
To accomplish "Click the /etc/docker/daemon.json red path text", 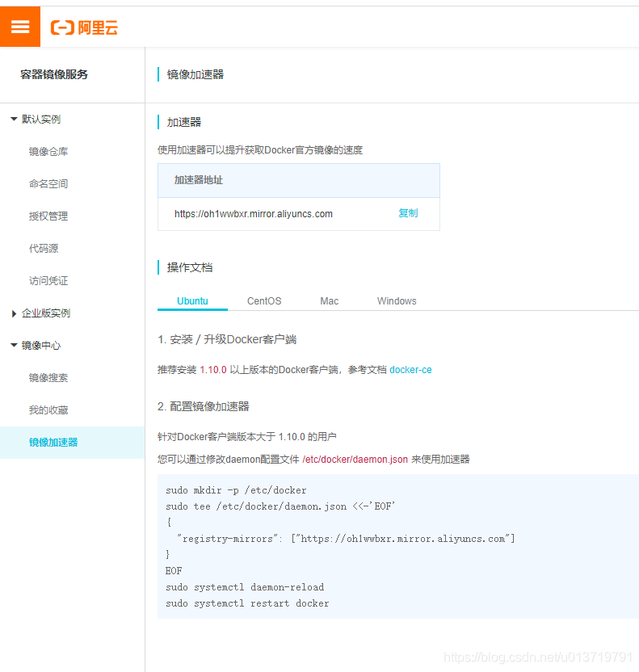I will point(355,460).
